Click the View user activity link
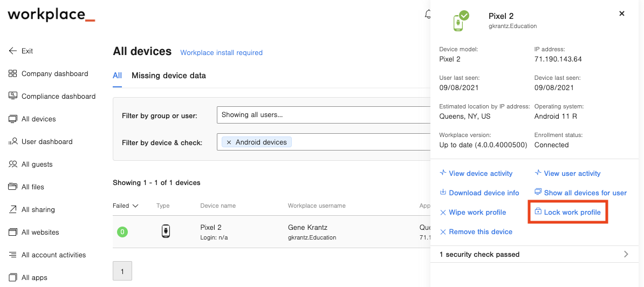This screenshot has width=644, height=287. [572, 173]
